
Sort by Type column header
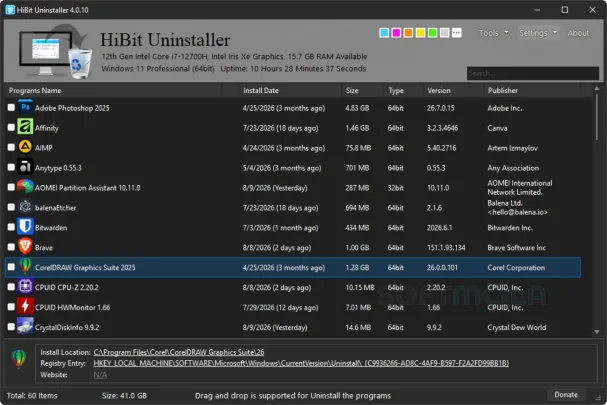(x=404, y=90)
